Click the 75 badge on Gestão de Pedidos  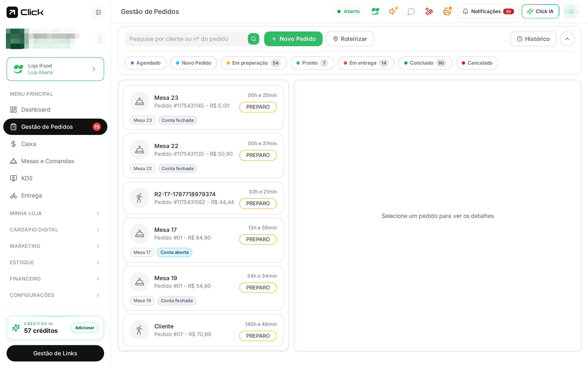97,127
